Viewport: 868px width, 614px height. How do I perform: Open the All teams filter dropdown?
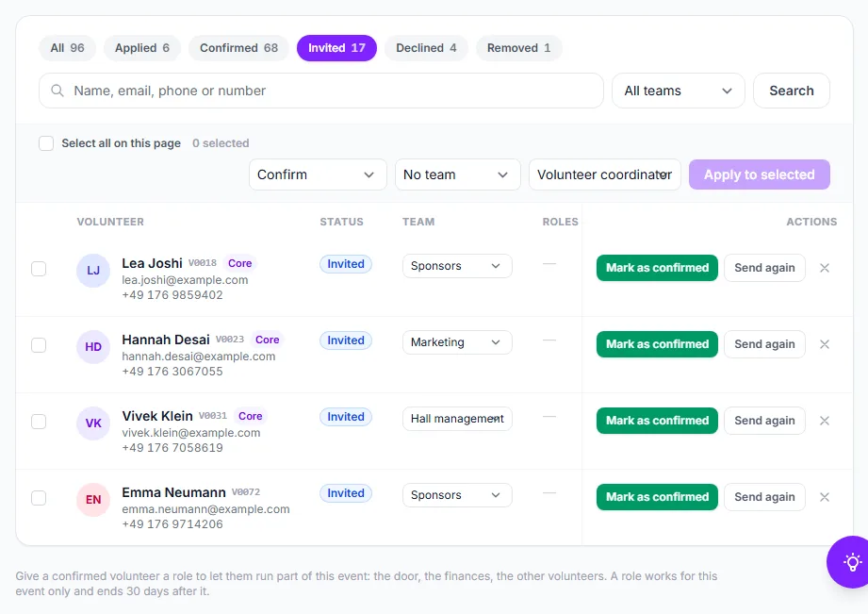coord(679,91)
